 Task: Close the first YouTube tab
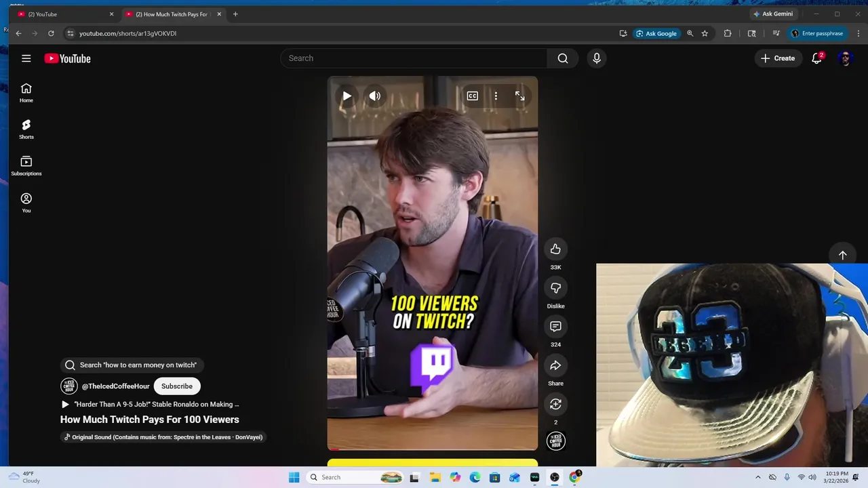tap(112, 14)
